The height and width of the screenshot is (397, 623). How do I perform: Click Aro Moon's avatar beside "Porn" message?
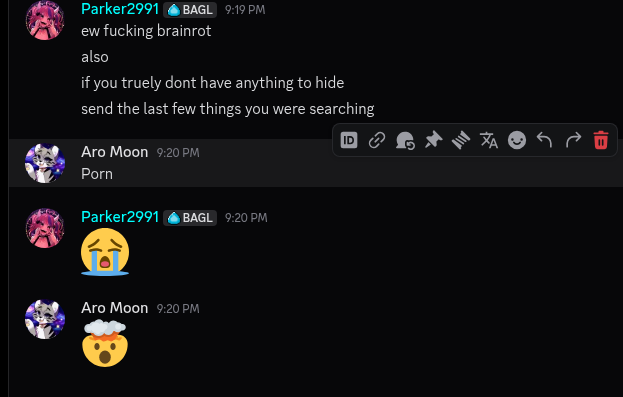pyautogui.click(x=45, y=163)
